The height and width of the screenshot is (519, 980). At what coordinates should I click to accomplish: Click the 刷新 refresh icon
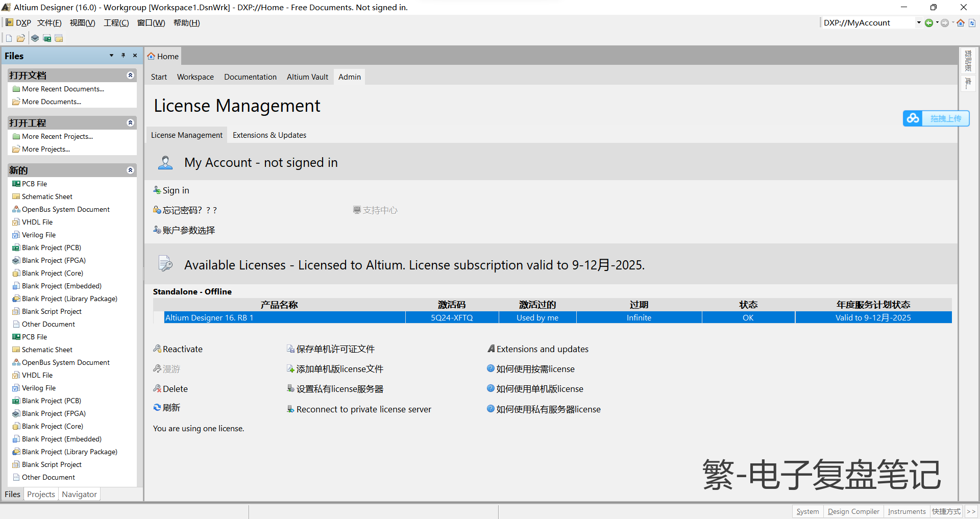157,407
